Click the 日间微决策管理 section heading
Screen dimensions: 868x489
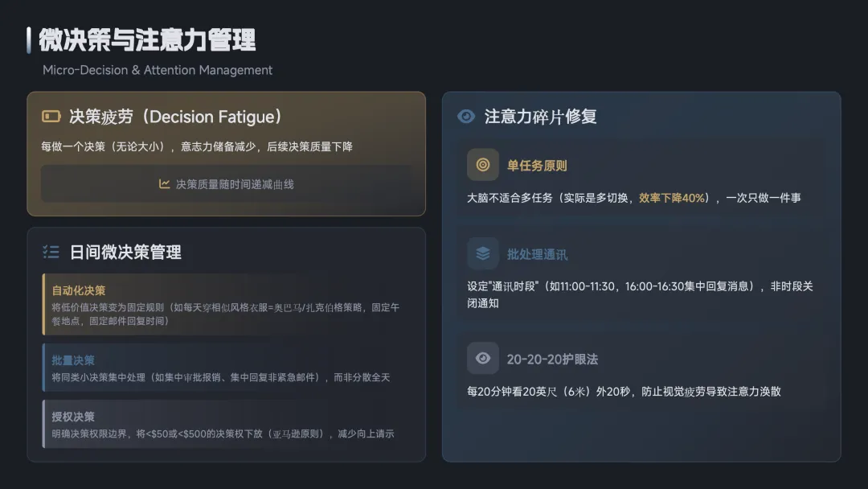[125, 252]
